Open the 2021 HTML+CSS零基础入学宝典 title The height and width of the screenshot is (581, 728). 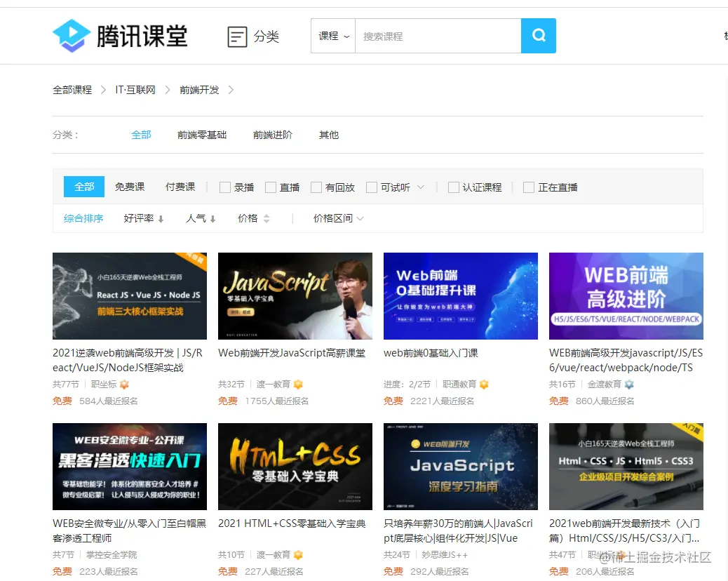[292, 523]
